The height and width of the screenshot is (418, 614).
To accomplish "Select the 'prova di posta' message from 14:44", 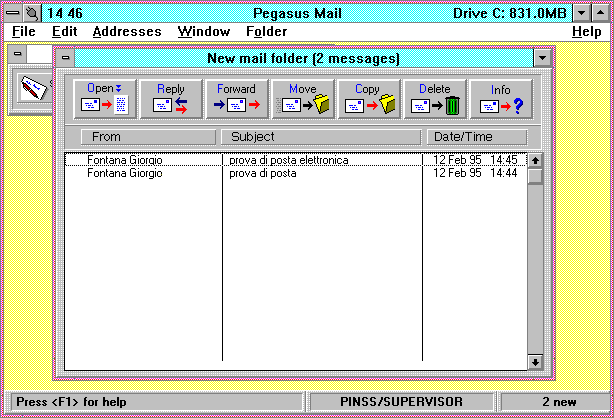I will coord(263,173).
